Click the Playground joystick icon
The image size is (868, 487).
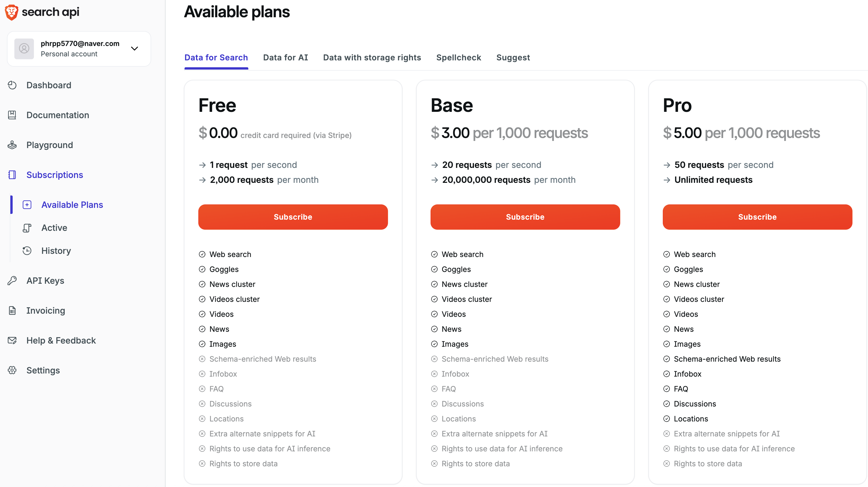[12, 145]
